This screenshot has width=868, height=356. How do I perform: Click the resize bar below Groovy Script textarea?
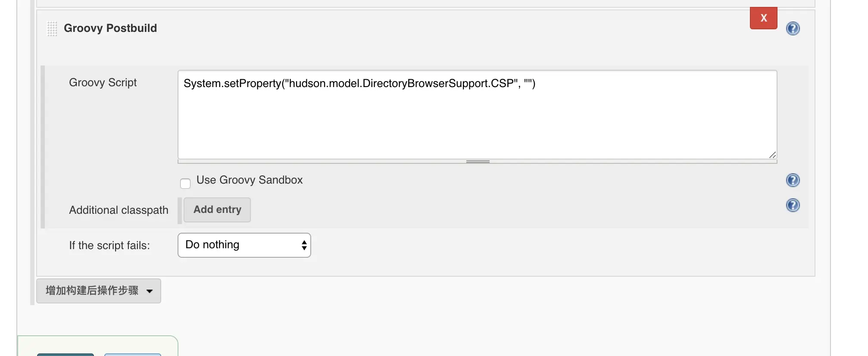point(478,162)
